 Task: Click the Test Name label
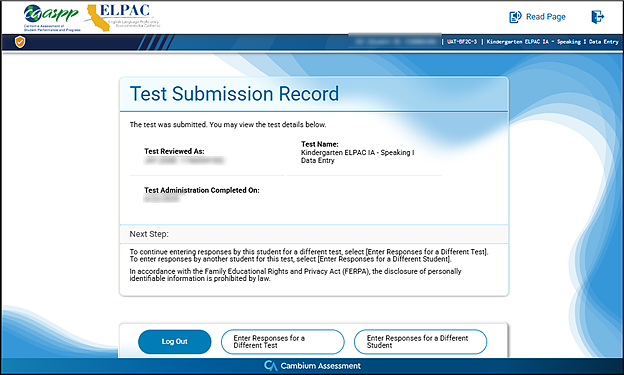click(x=320, y=144)
